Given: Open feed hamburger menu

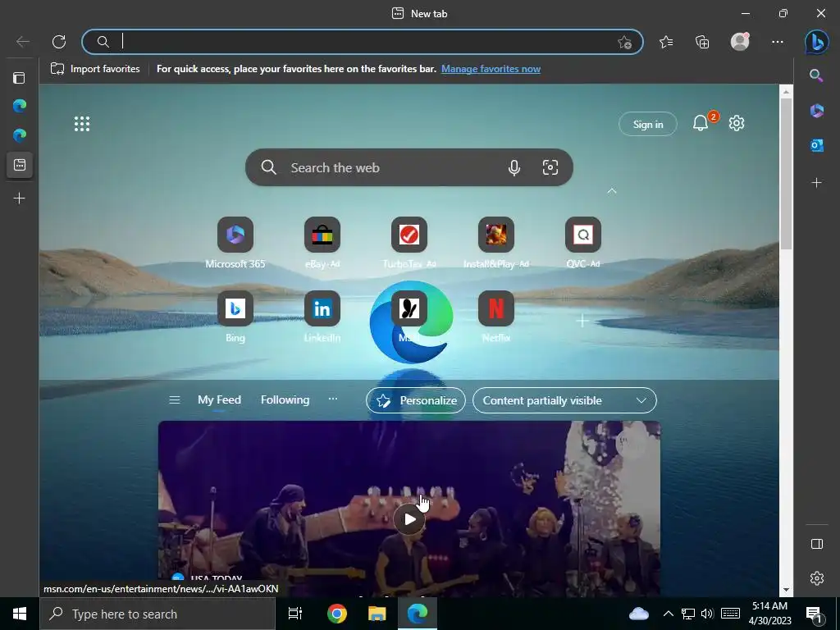Looking at the screenshot, I should tap(174, 400).
